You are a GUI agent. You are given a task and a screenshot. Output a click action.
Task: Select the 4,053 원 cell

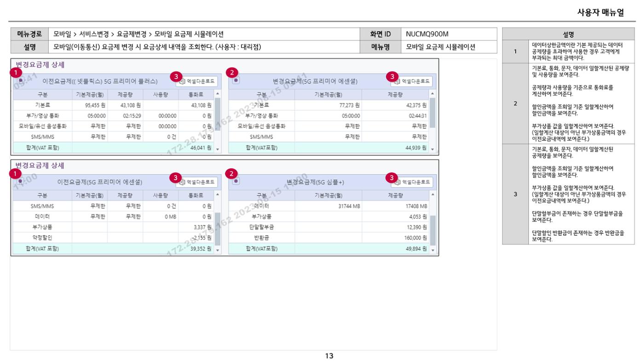tap(396, 217)
